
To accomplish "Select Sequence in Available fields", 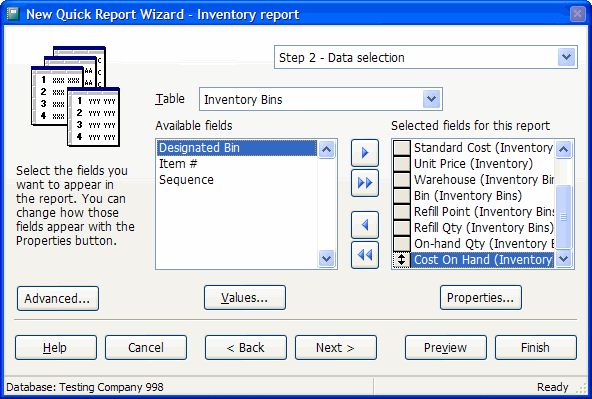I will (x=237, y=180).
